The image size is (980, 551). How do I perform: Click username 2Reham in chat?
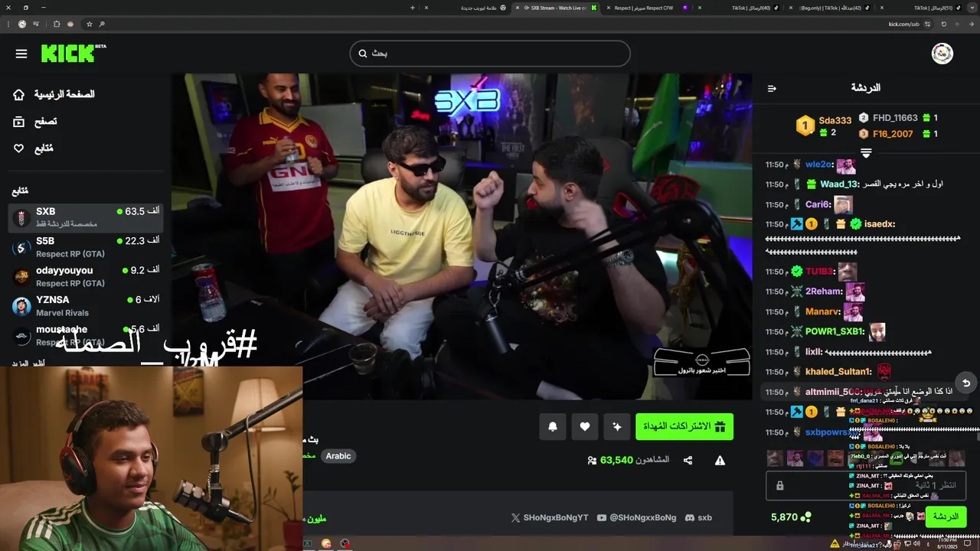[x=823, y=292]
